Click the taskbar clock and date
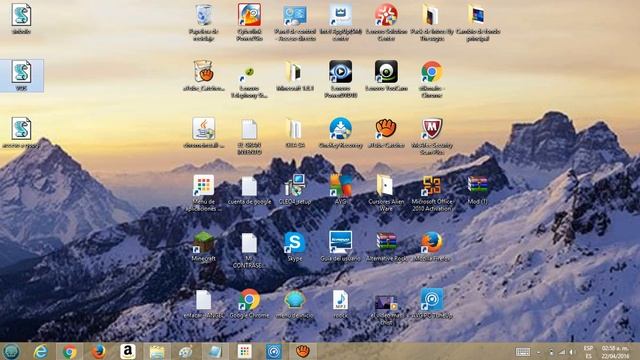 (x=615, y=352)
